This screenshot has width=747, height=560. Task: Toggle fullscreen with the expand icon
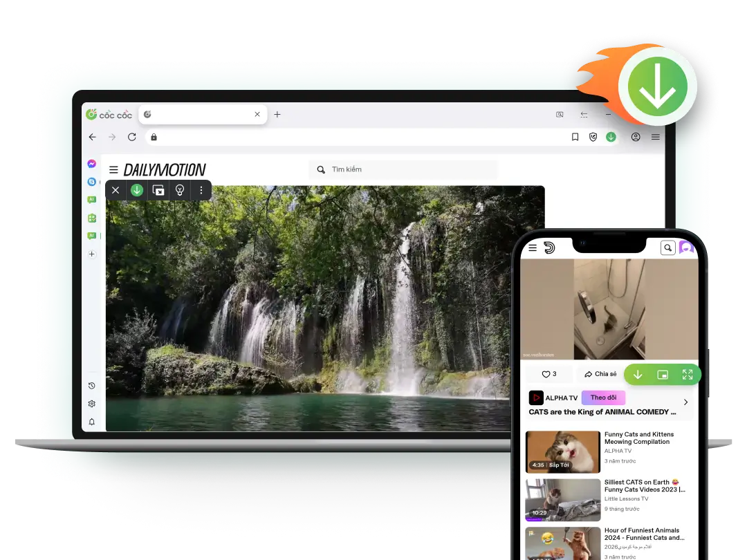(x=687, y=374)
